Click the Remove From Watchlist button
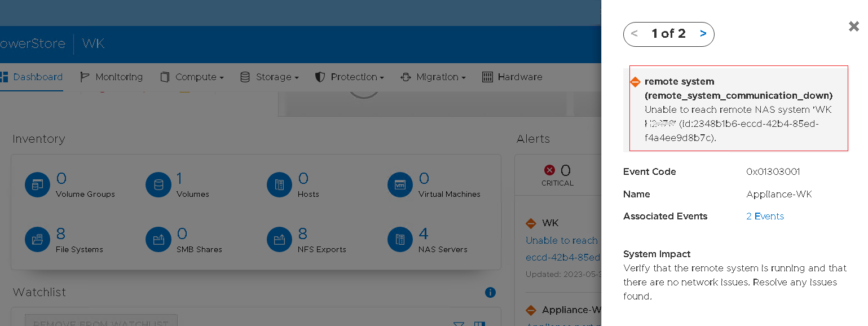 pyautogui.click(x=101, y=321)
